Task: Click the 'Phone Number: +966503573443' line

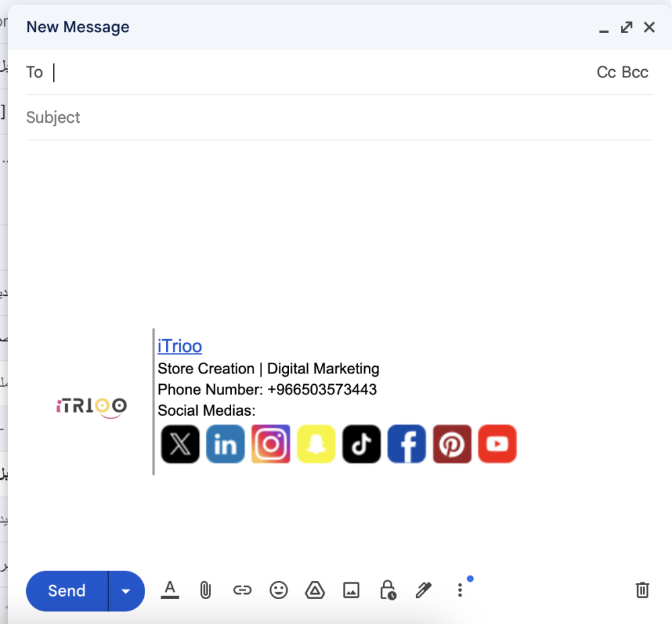Action: click(267, 390)
